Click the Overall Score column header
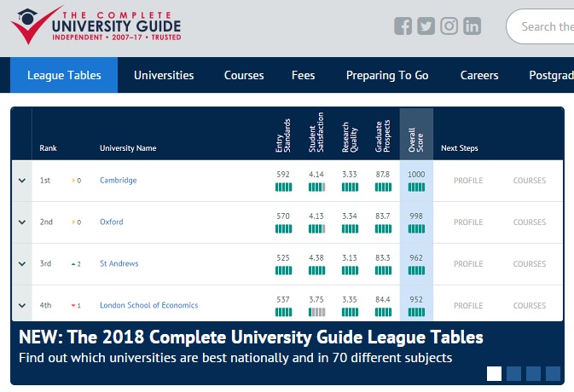The image size is (574, 392). [x=415, y=135]
